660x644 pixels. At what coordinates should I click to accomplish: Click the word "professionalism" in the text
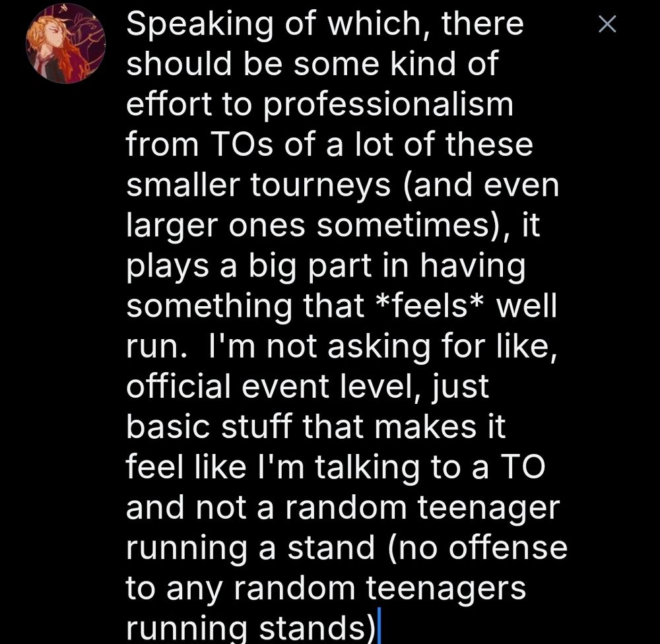(x=389, y=104)
